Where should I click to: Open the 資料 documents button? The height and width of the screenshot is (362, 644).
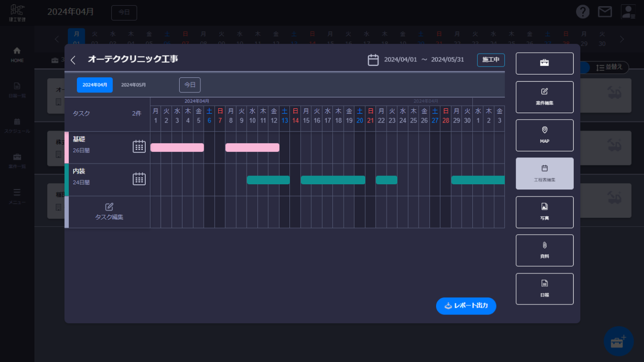(545, 250)
